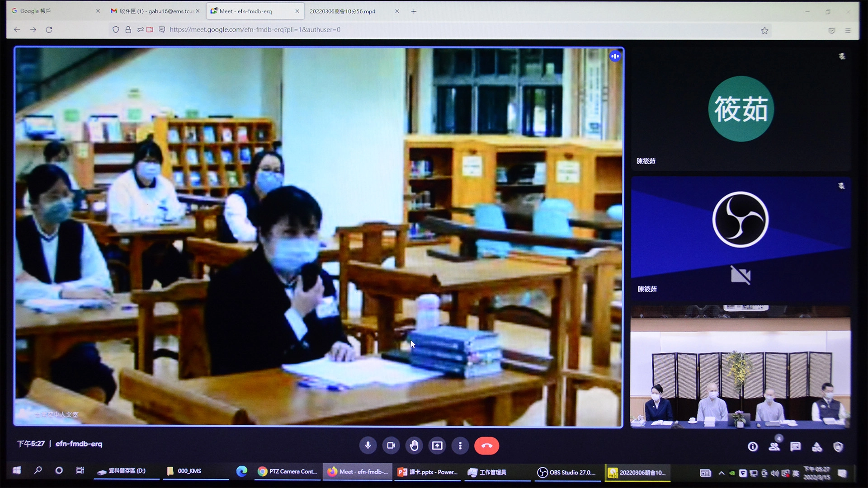Launch Microsoft Edge from taskbar
868x488 pixels.
tap(242, 471)
